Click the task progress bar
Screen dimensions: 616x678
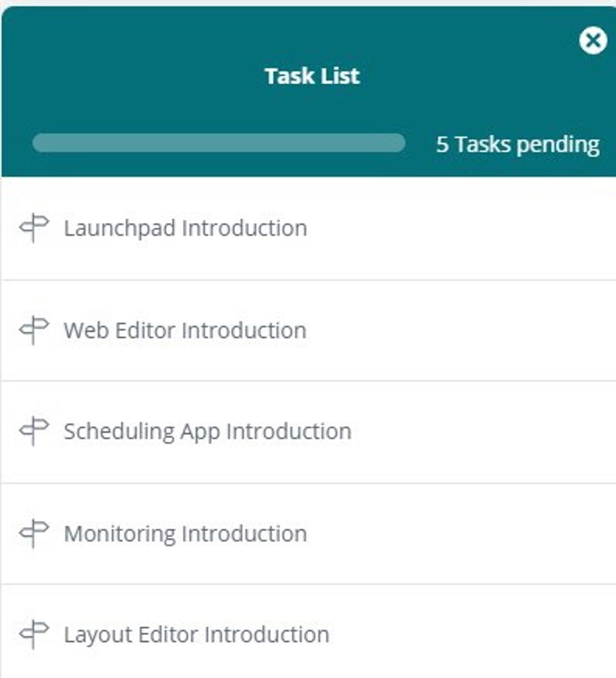pyautogui.click(x=219, y=143)
